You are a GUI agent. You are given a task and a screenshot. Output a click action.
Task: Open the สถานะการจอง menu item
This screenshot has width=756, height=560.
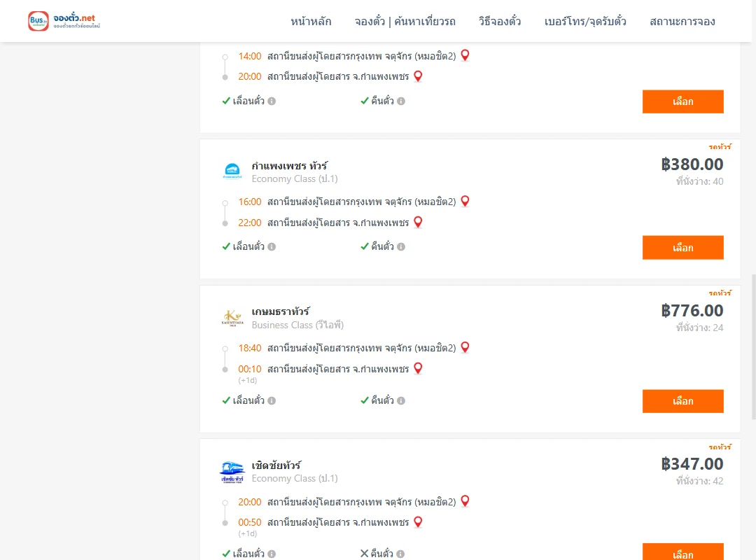coord(682,22)
